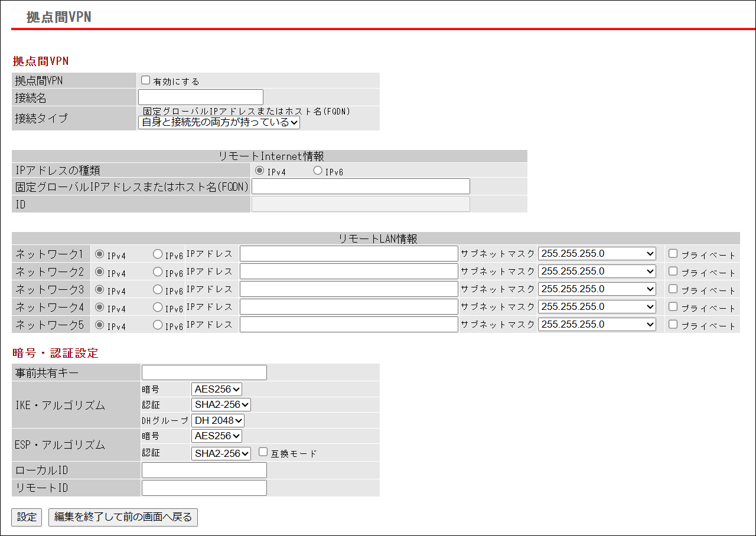
Task: Click the ネットワーク1 IPアドレス input field
Action: (x=348, y=254)
